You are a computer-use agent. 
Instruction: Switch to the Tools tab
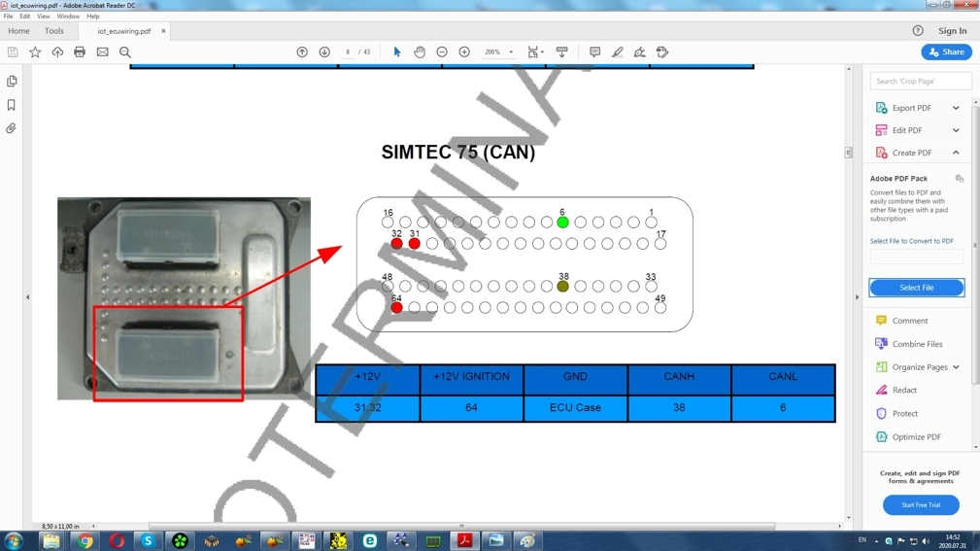pos(53,31)
